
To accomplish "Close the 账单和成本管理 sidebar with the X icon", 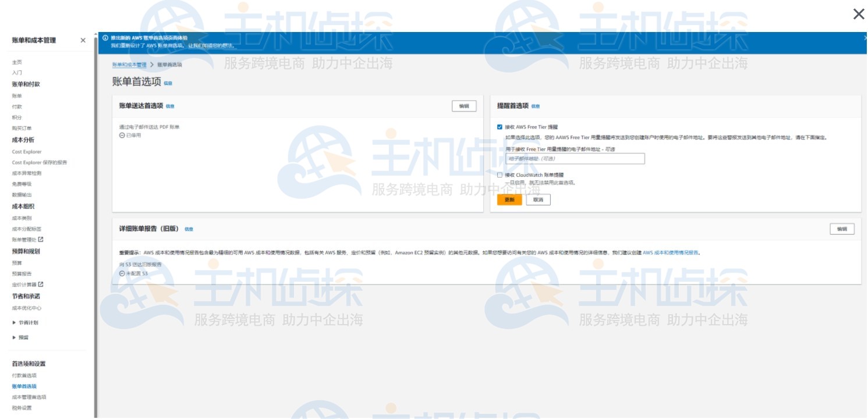I will [x=83, y=41].
